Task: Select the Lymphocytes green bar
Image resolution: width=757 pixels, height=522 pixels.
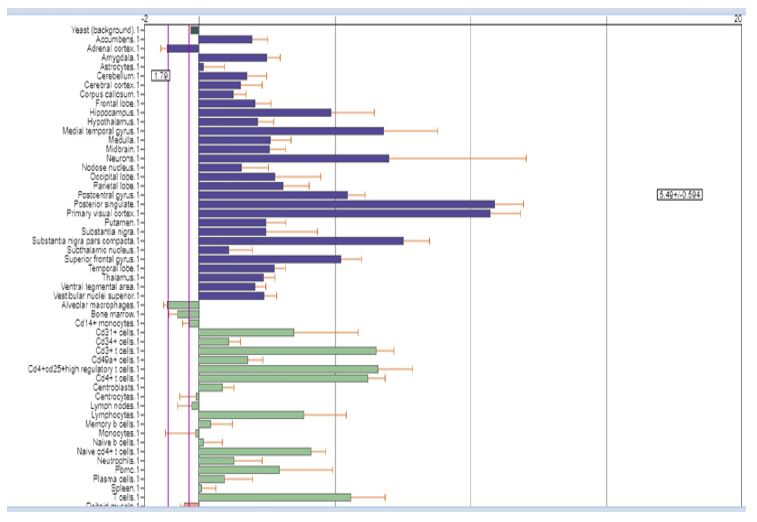Action: [x=251, y=414]
